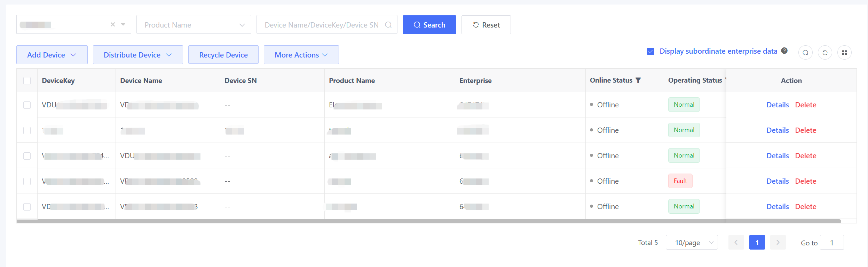This screenshot has width=868, height=267.
Task: Check the select-all checkbox in the table header
Action: pos(27,81)
